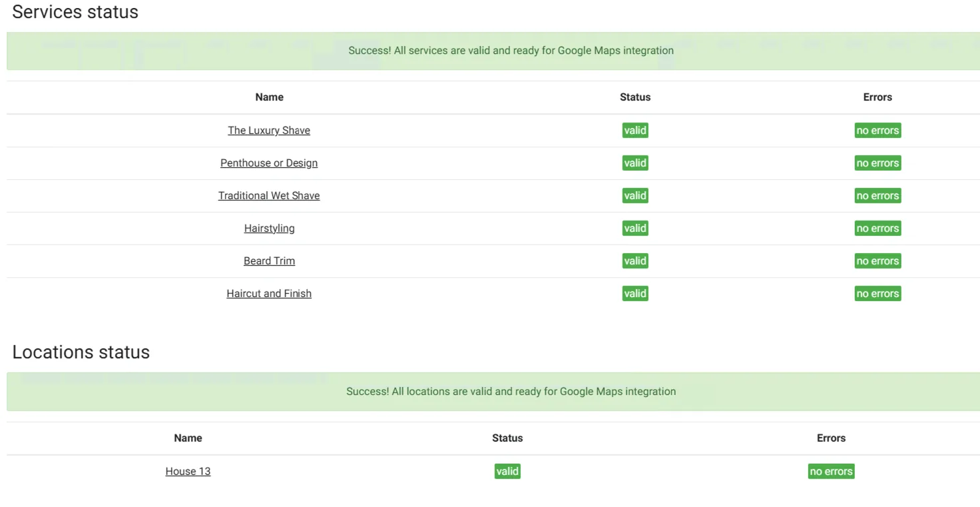The height and width of the screenshot is (507, 980).
Task: Click Name column header in locations table
Action: 188,438
